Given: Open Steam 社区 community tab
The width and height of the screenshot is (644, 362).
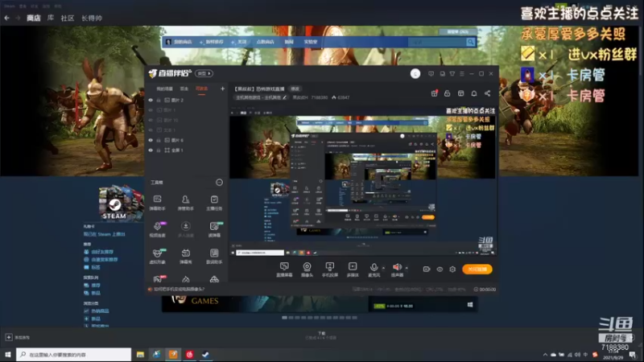Looking at the screenshot, I should coord(68,18).
